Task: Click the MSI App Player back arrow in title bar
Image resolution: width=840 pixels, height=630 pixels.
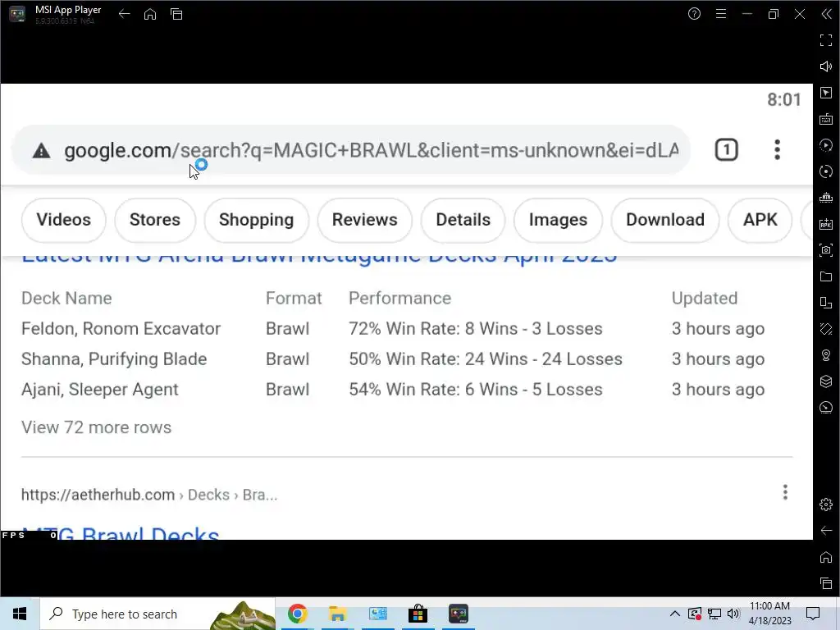Action: coord(125,14)
